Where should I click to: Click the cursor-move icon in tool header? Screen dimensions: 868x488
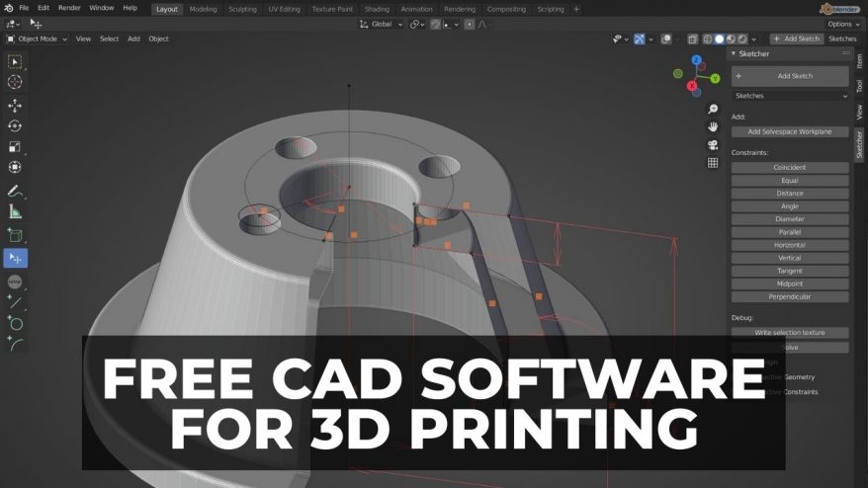[36, 24]
